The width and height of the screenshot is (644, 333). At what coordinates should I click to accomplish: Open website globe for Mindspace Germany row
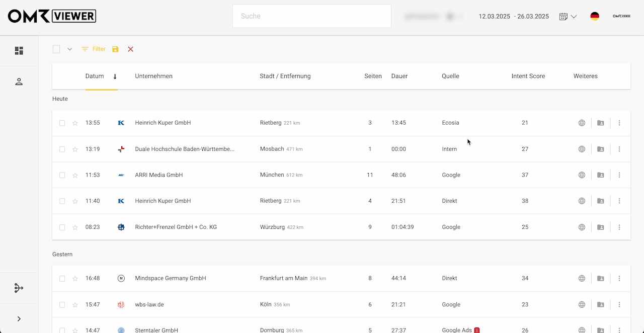[582, 279]
